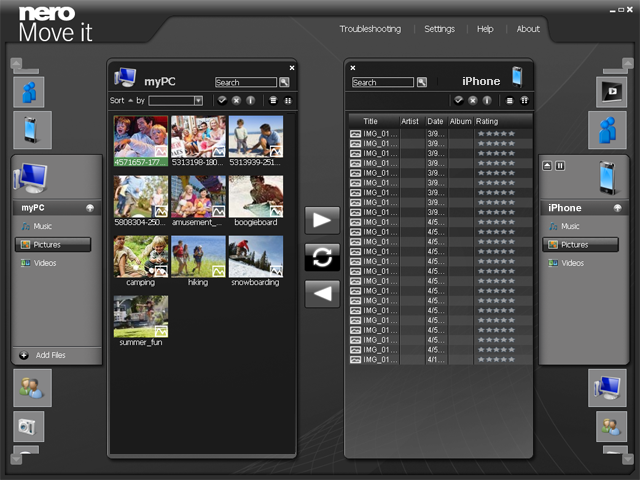Click the sync button between panels
This screenshot has height=480, width=640.
pyautogui.click(x=322, y=257)
